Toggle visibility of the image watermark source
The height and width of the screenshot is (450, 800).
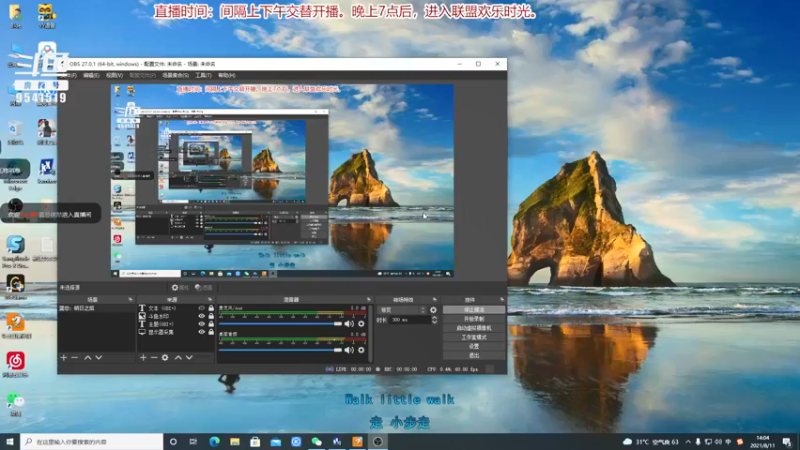tap(202, 316)
